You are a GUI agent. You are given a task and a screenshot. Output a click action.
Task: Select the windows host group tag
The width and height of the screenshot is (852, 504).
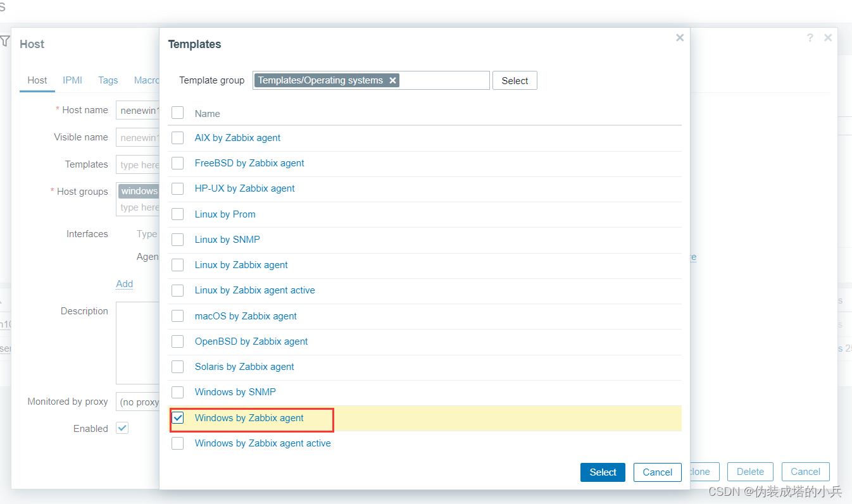pos(139,191)
